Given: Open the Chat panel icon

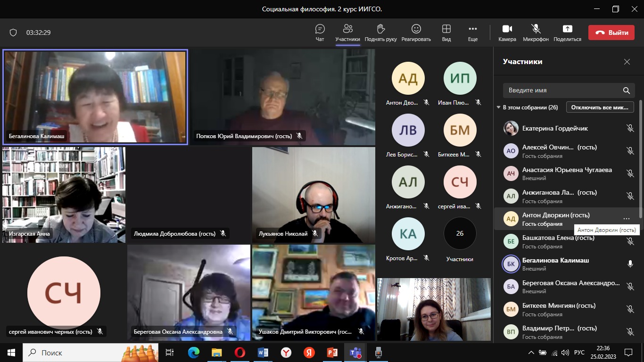Looking at the screenshot, I should [x=320, y=29].
